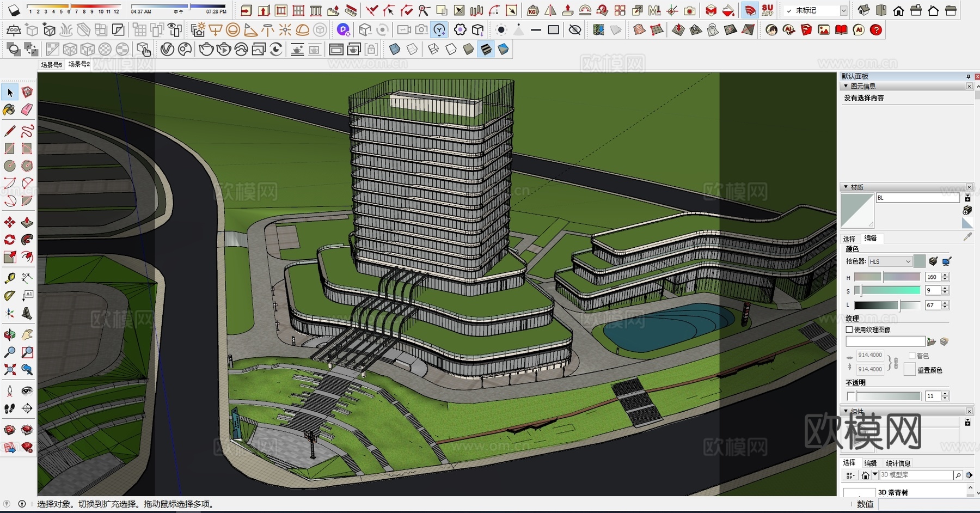Open the material 选择 tab
The image size is (980, 513).
pos(849,239)
